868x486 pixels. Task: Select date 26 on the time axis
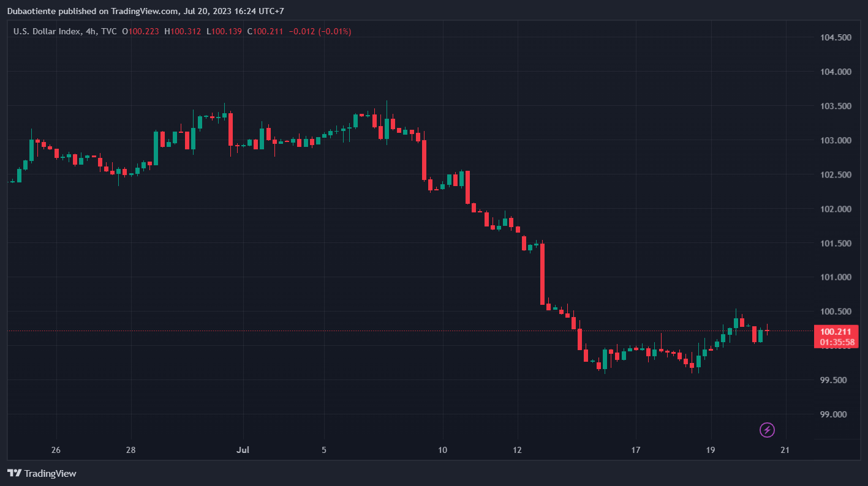tap(56, 450)
